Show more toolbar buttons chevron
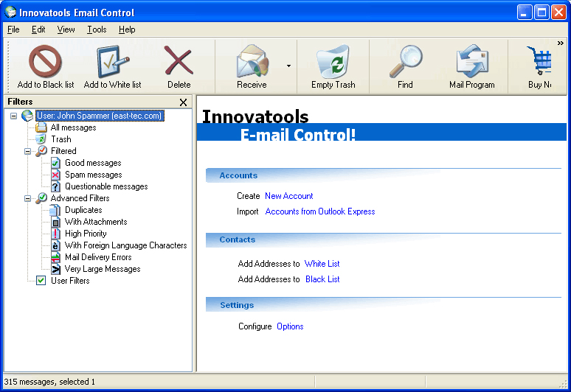The height and width of the screenshot is (392, 571). click(560, 43)
